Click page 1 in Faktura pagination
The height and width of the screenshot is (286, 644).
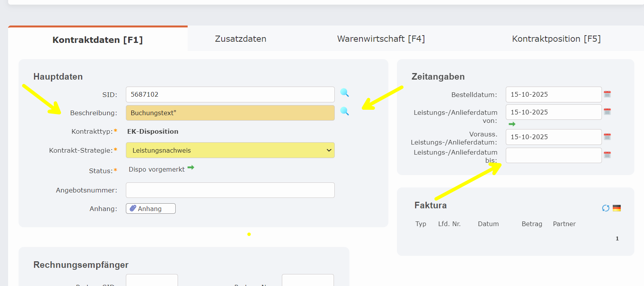point(617,238)
